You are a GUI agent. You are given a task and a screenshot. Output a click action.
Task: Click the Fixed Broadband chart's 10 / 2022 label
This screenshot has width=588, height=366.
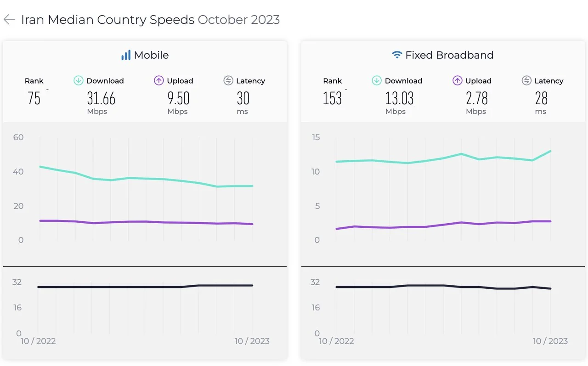(336, 341)
